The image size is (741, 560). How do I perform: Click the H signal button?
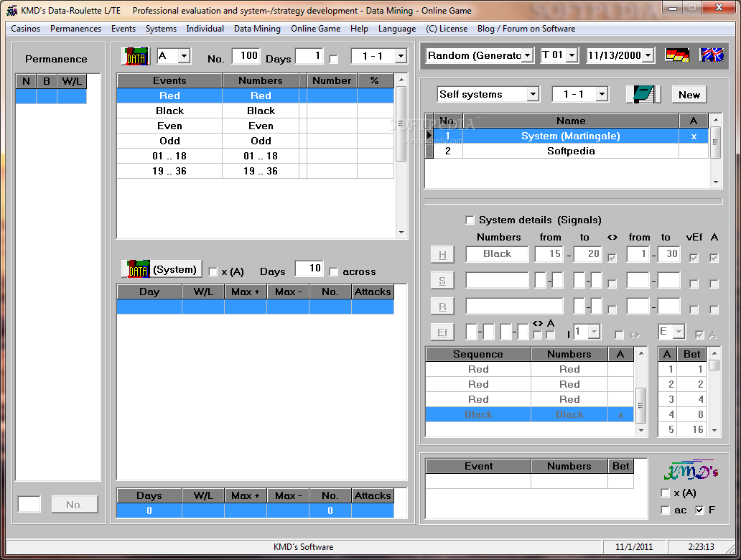(442, 255)
